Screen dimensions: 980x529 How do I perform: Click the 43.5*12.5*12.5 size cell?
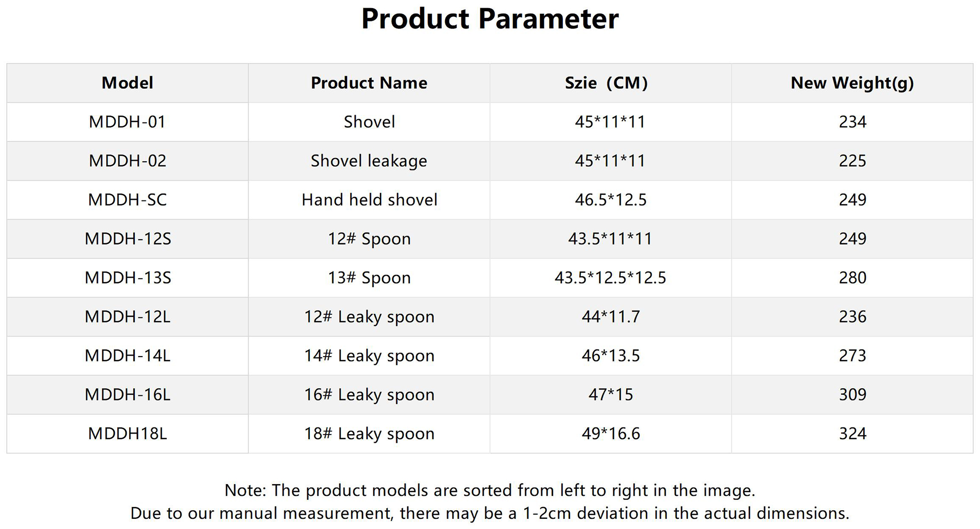point(610,278)
